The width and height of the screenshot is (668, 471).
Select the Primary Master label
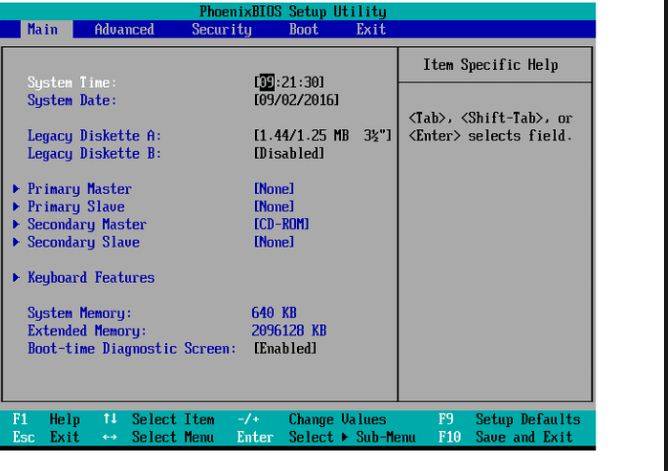pyautogui.click(x=80, y=189)
